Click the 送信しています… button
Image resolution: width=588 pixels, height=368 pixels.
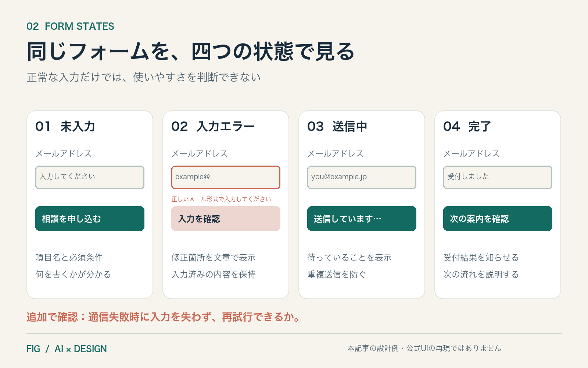point(362,219)
